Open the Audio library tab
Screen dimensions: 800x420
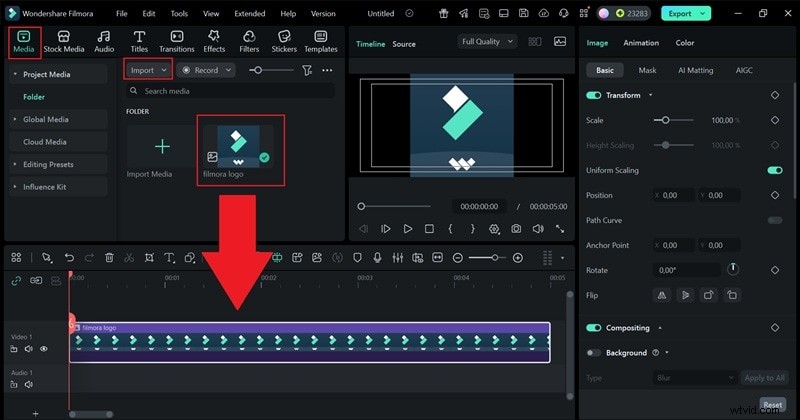(x=104, y=42)
